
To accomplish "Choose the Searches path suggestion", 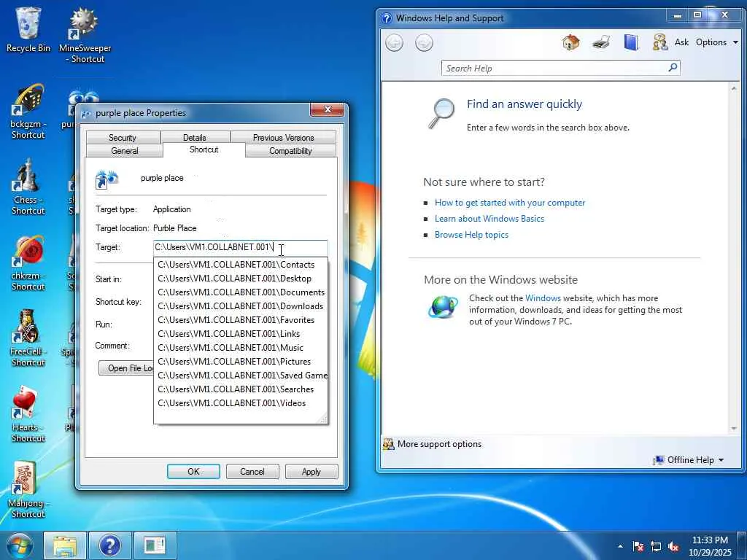I will pos(241,389).
